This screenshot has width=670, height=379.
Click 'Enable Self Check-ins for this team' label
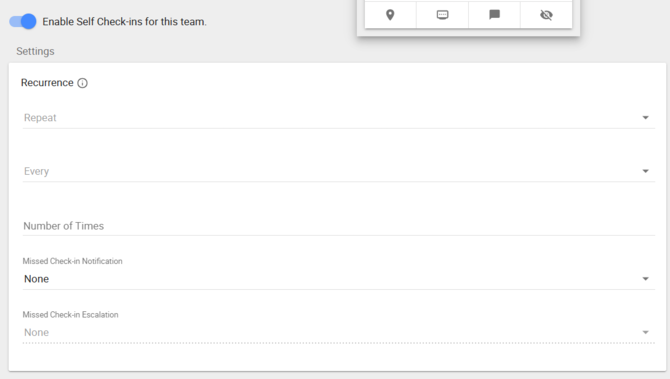[x=124, y=22]
